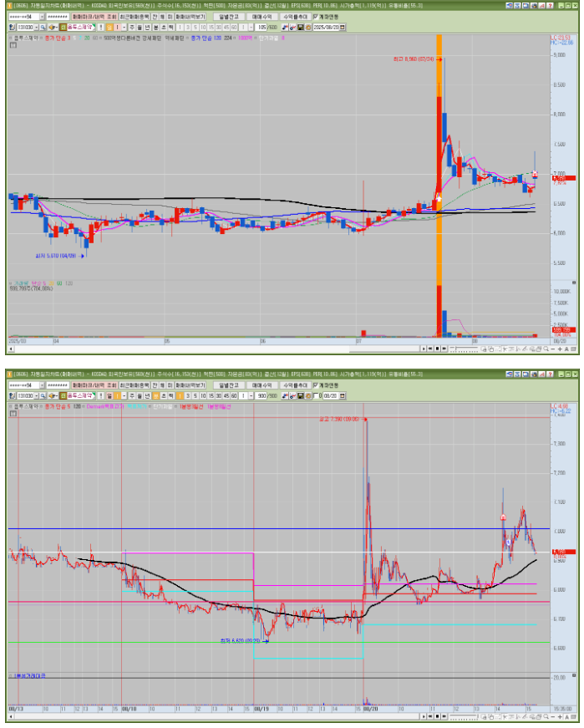Toggle 계좌연동 checkbox in lower window
This screenshot has width=584, height=728.
coord(315,385)
